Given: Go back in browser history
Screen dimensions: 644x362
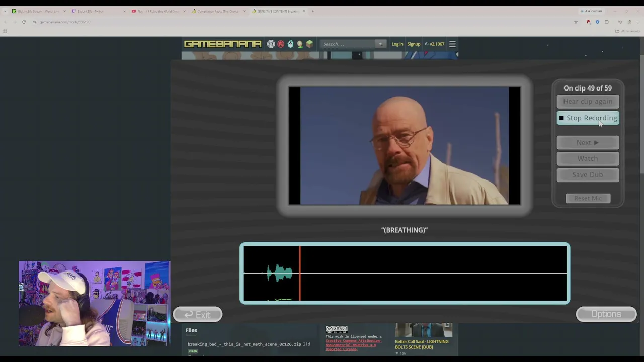Looking at the screenshot, I should click(x=5, y=22).
